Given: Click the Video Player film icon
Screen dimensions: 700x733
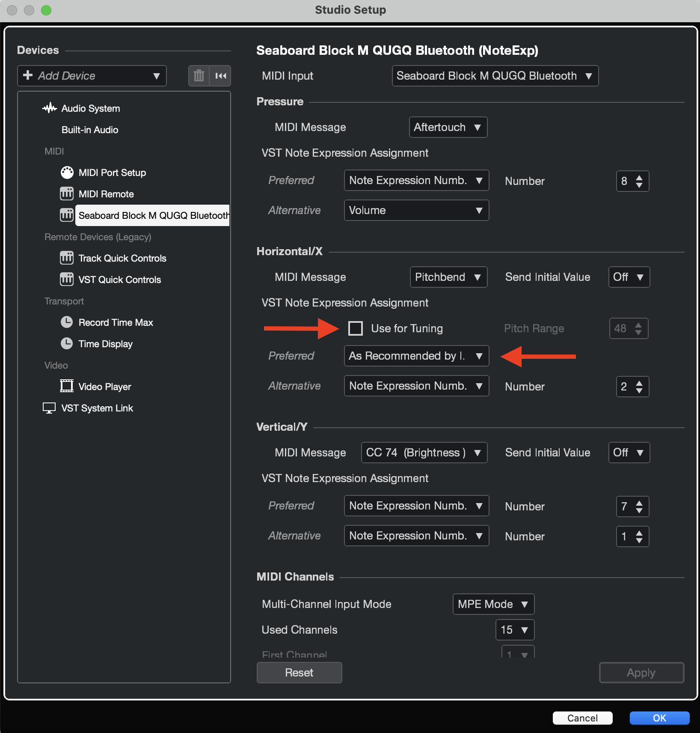Looking at the screenshot, I should coord(67,386).
